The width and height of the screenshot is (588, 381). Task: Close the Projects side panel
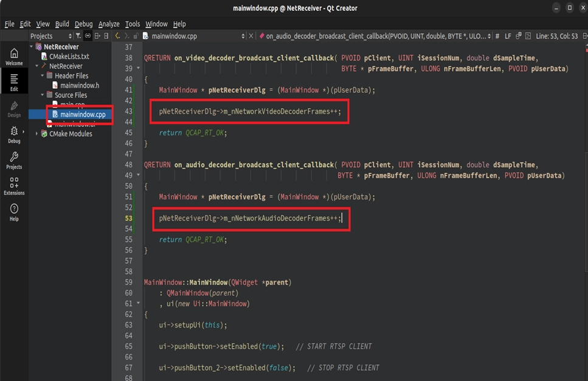[106, 36]
